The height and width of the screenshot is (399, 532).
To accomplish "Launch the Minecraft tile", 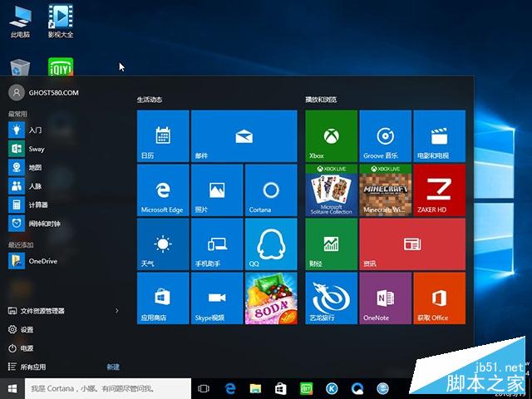I will [386, 190].
